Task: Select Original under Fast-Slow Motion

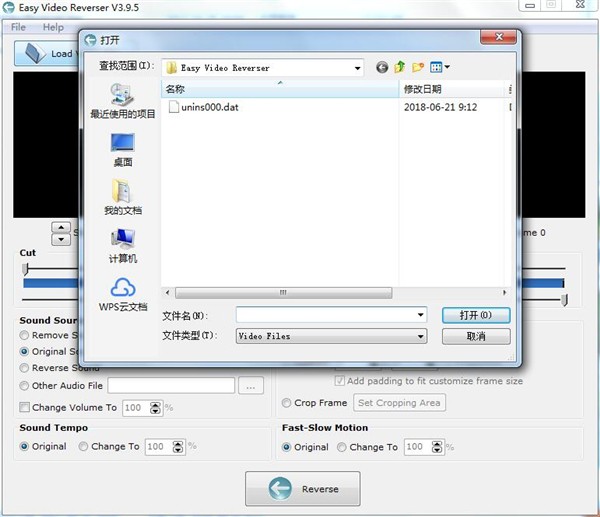Action: pyautogui.click(x=286, y=447)
